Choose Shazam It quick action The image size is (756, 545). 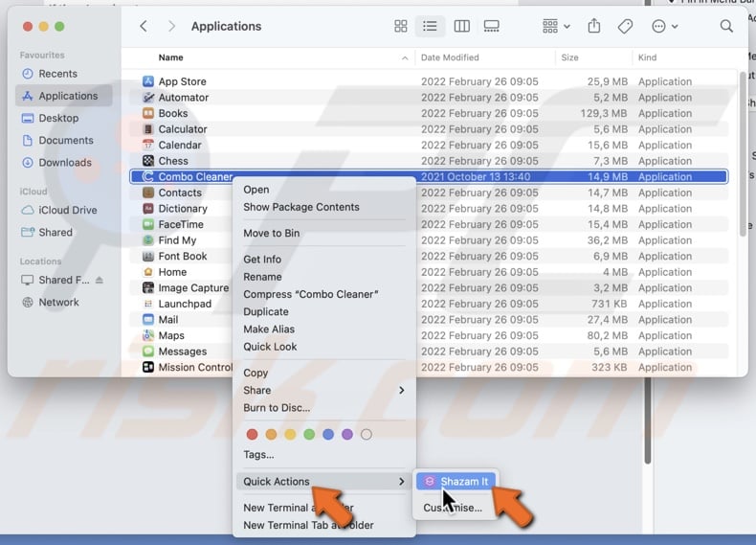click(x=456, y=481)
